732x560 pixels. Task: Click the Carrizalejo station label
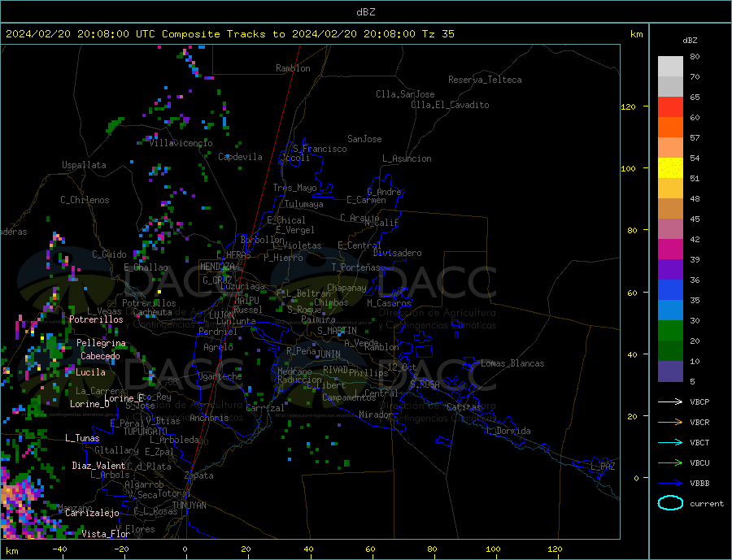[x=92, y=514]
